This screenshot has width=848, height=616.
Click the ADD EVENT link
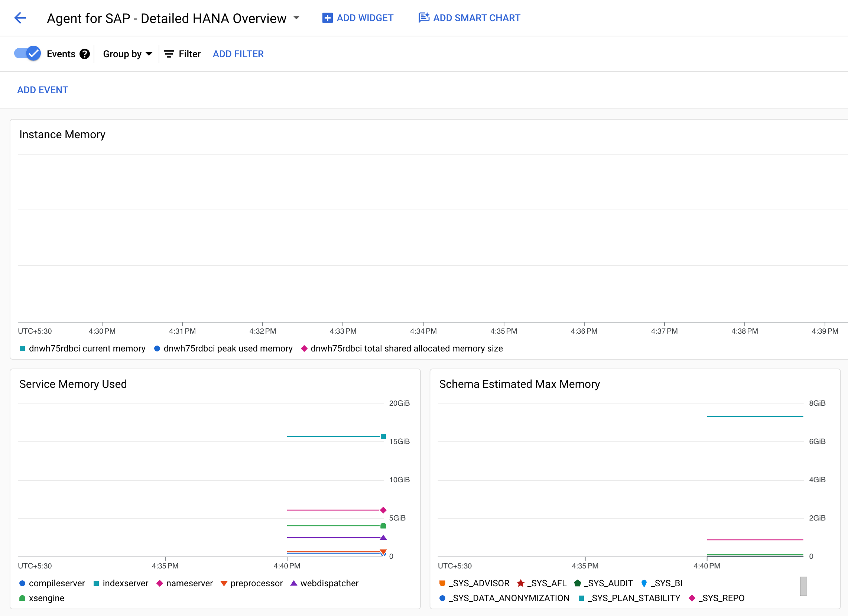pos(43,90)
